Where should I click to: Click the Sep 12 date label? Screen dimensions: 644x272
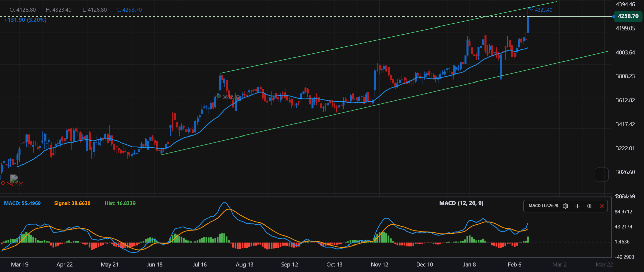(x=290, y=265)
